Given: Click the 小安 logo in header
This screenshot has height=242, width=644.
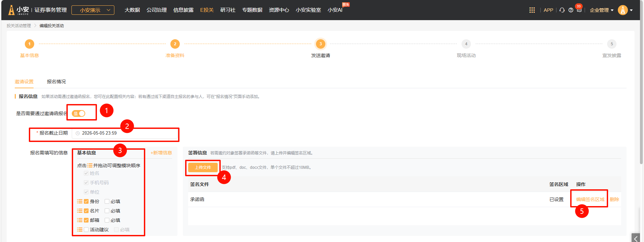Looking at the screenshot, I should [19, 10].
